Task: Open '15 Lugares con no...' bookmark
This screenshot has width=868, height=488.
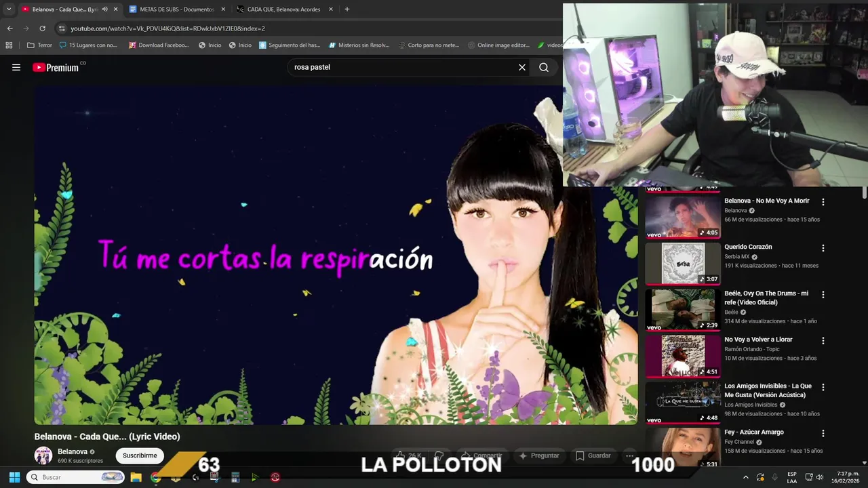Action: 88,45
